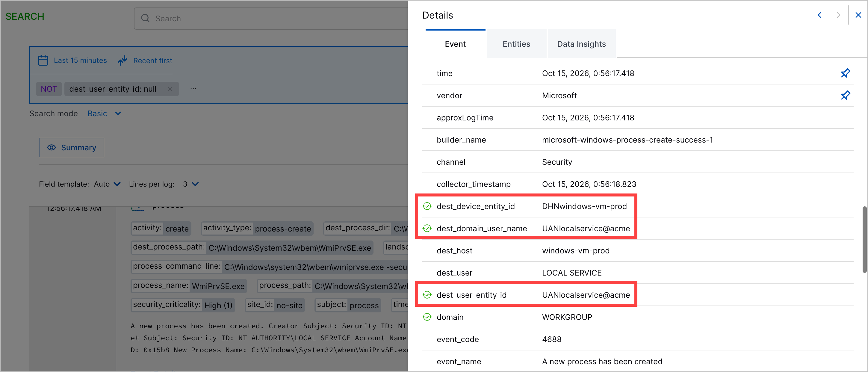Select DHNwindows-vm-prod value
868x372 pixels.
pyautogui.click(x=584, y=206)
